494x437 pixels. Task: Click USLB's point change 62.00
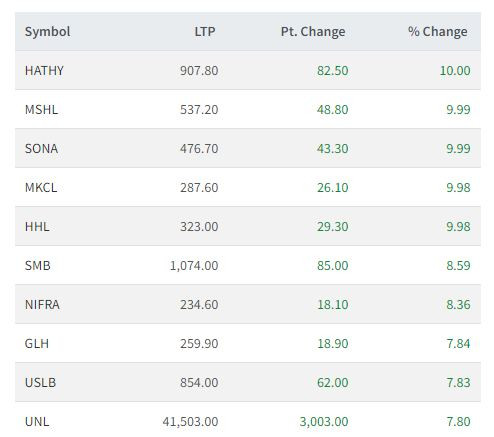(332, 382)
